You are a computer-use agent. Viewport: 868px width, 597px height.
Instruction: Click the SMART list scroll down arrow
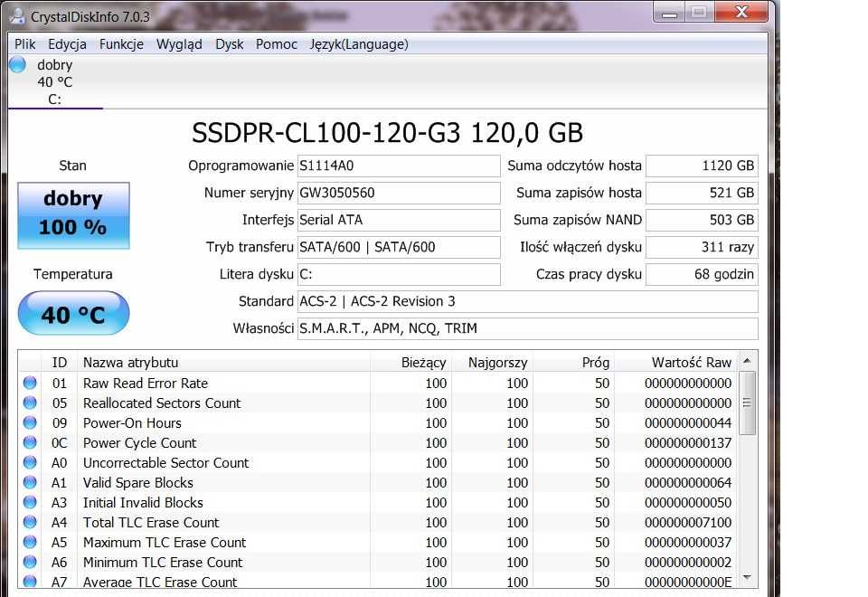747,578
